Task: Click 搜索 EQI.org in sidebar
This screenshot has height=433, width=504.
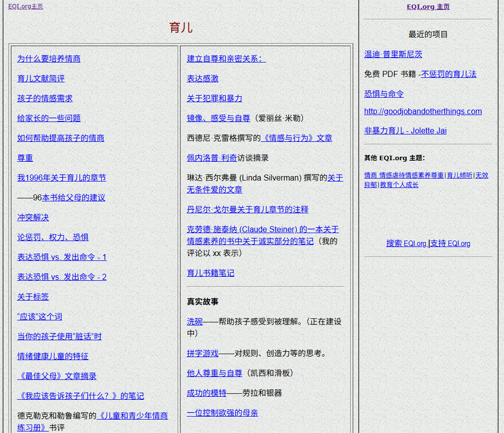Action: click(x=406, y=244)
